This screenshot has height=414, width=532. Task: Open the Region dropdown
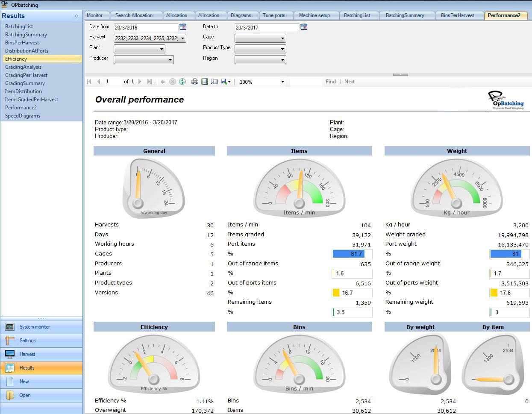[282, 60]
